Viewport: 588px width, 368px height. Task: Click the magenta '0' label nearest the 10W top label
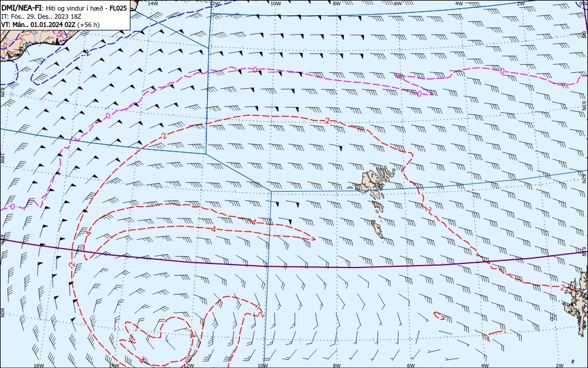coord(255,70)
